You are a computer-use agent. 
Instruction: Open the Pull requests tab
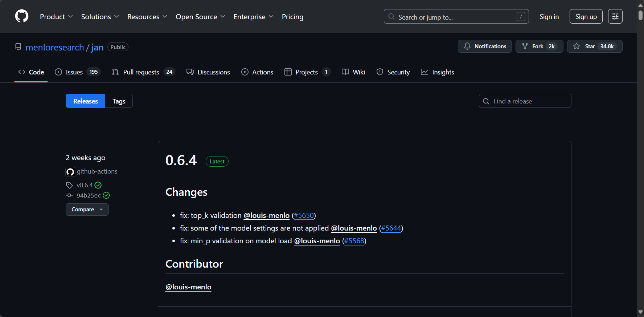pos(144,72)
